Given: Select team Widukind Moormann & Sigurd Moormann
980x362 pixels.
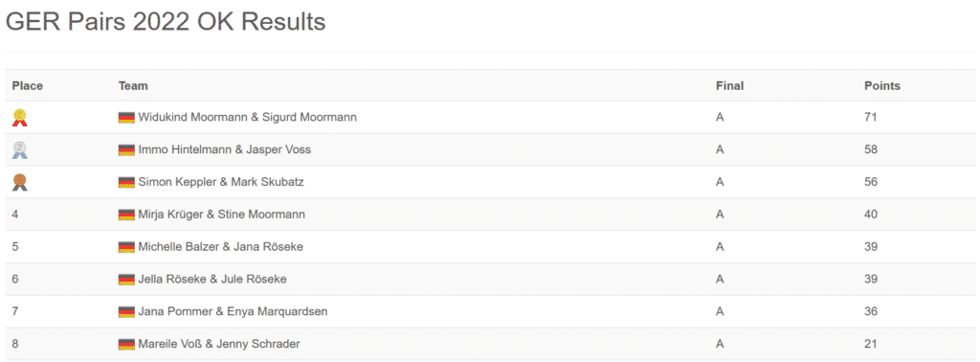Looking at the screenshot, I should (x=248, y=118).
